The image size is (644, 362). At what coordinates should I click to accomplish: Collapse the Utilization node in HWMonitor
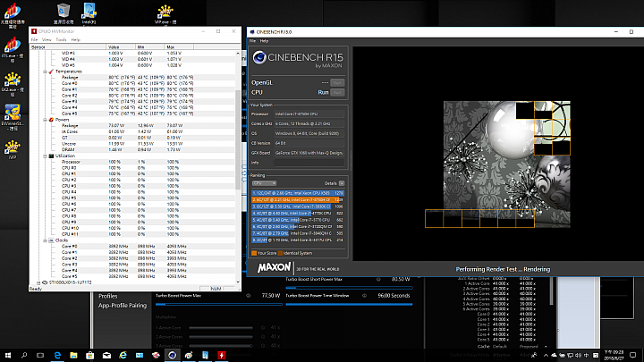point(46,156)
